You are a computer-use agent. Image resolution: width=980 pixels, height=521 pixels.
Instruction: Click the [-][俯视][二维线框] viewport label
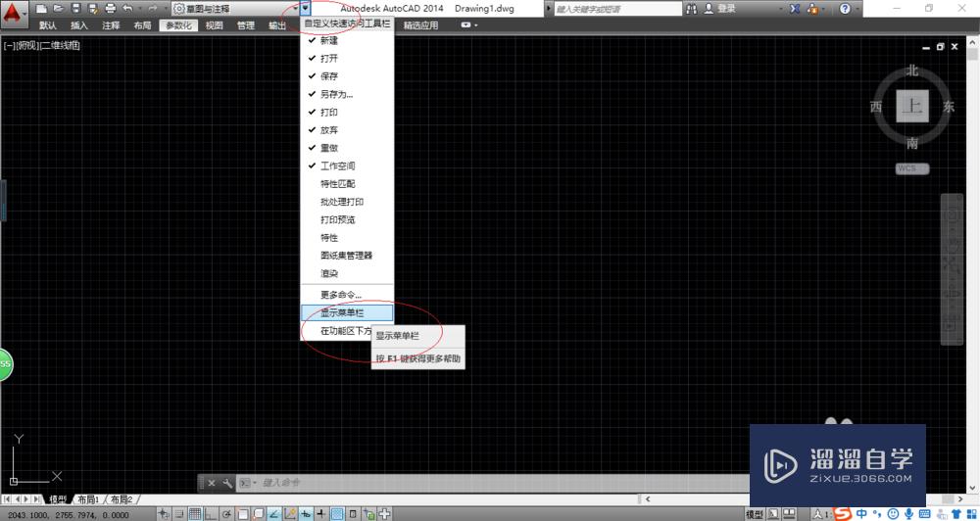pos(42,46)
